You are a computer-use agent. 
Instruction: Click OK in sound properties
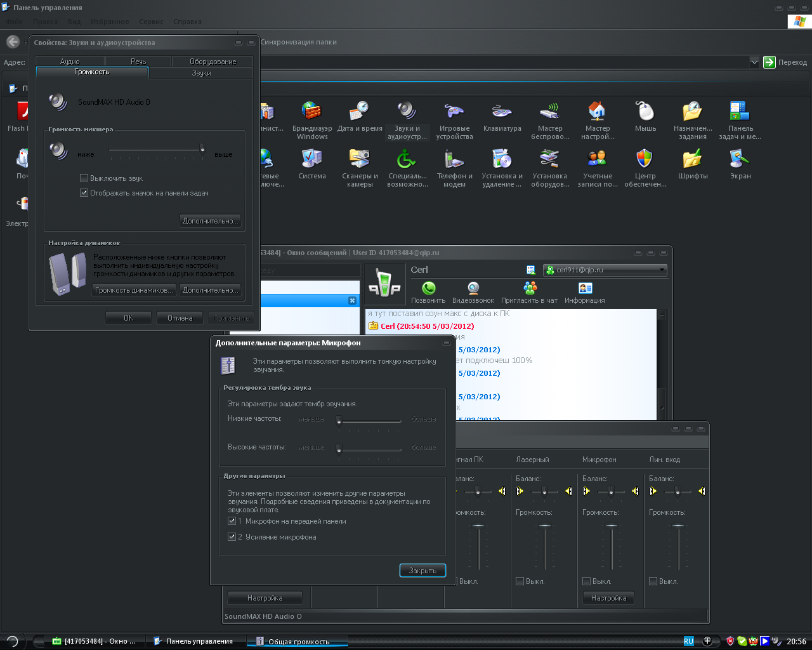[x=128, y=318]
